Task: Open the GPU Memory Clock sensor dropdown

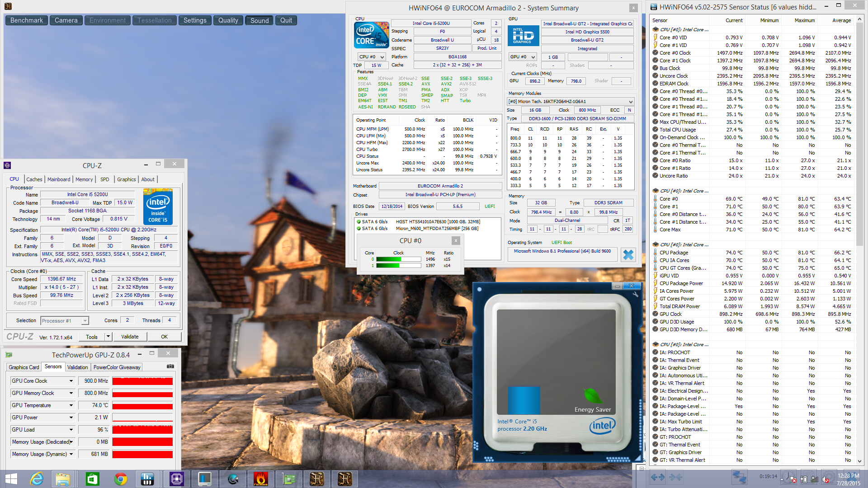Action: [71, 393]
